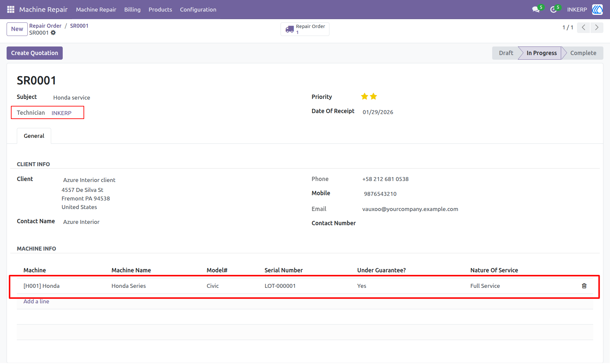Click Add a line link

coord(36,301)
